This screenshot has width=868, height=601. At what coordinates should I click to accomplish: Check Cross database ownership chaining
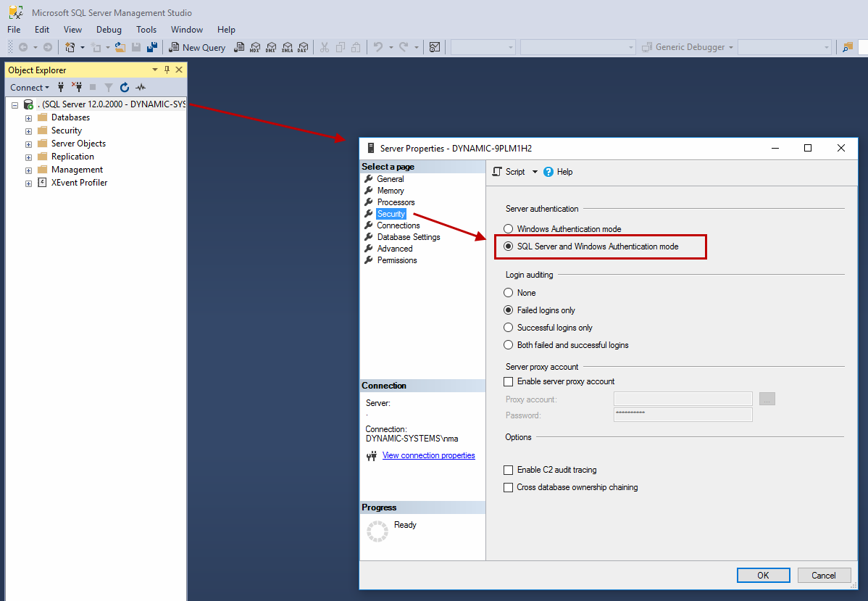[509, 487]
